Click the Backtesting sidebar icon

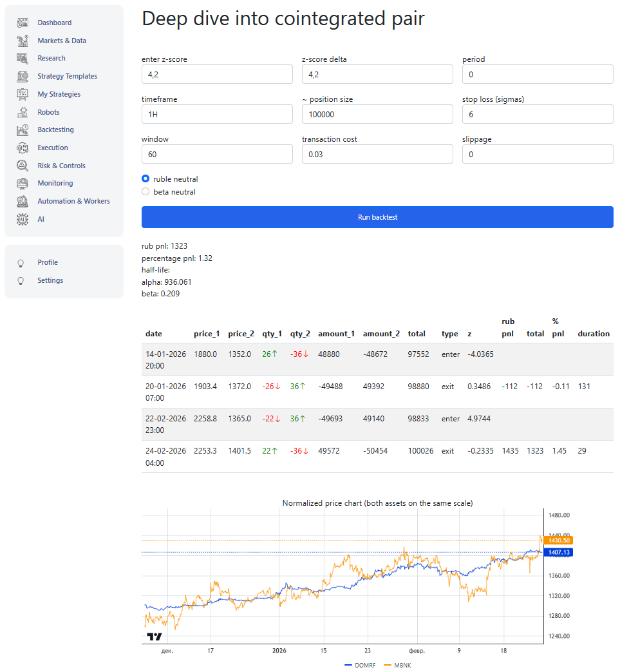point(23,130)
